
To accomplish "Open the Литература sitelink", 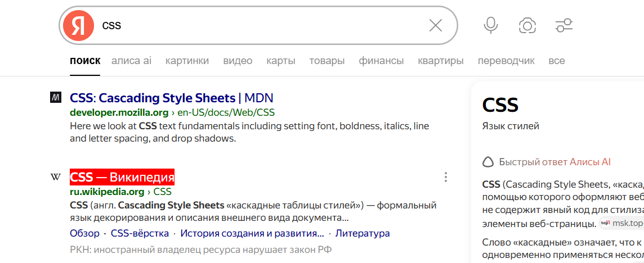I will (x=363, y=233).
